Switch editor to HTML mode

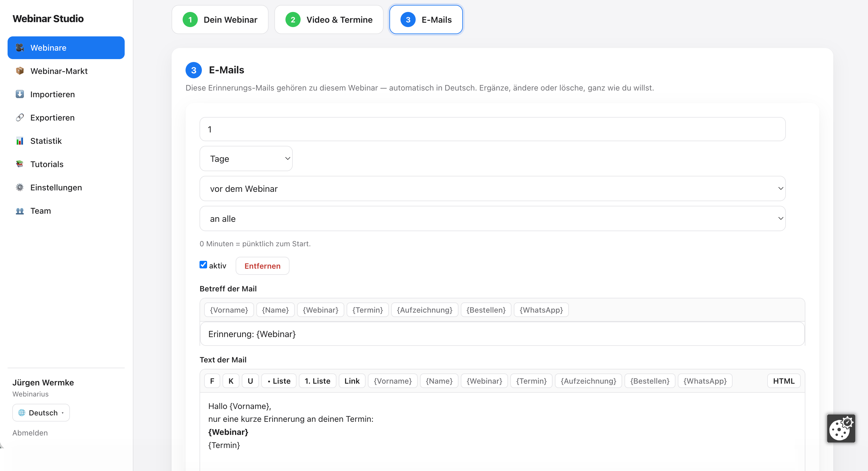click(x=784, y=381)
